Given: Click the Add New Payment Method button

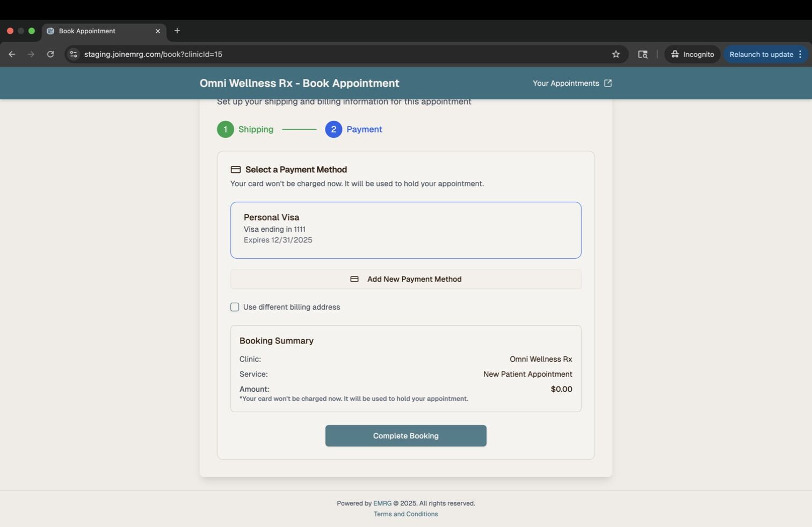Looking at the screenshot, I should (406, 279).
